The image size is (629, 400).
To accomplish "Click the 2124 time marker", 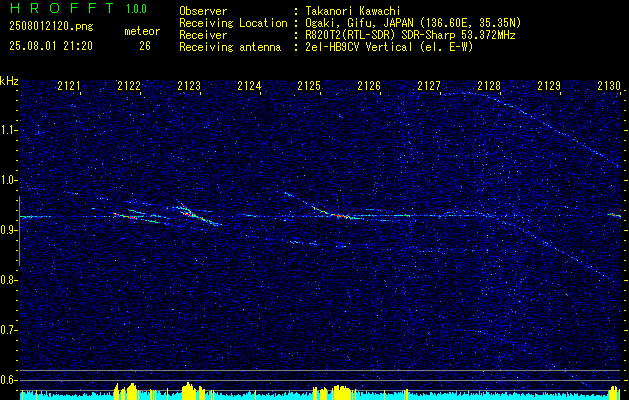I will click(x=249, y=86).
